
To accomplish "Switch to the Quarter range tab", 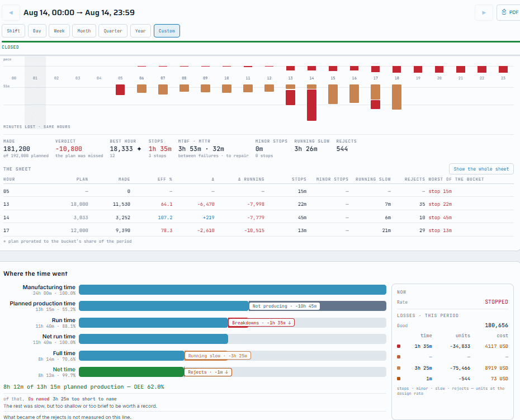I will [113, 31].
